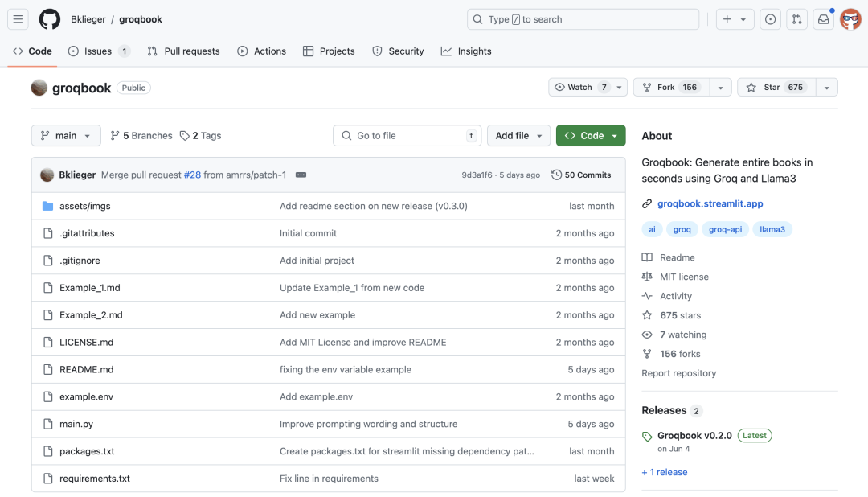Open the hamburger navigation menu
The image size is (868, 497).
coord(18,19)
